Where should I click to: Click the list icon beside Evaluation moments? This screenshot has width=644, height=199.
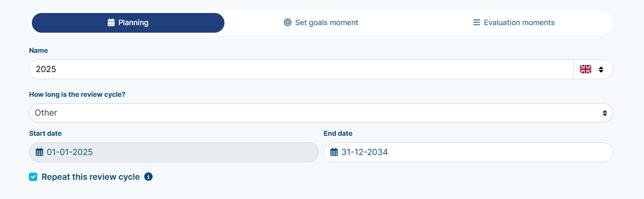pos(477,23)
